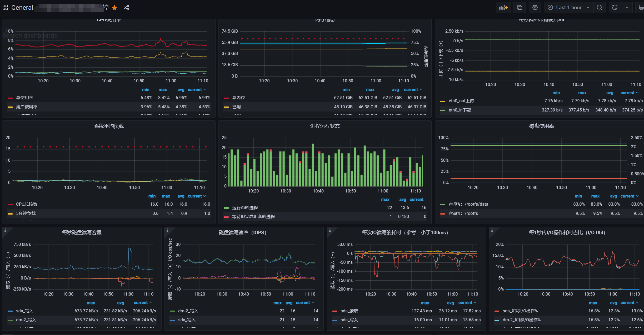The height and width of the screenshot is (335, 644).
Task: Open color picker for 等待IO完成阻塞的进程
Action: pyautogui.click(x=226, y=217)
